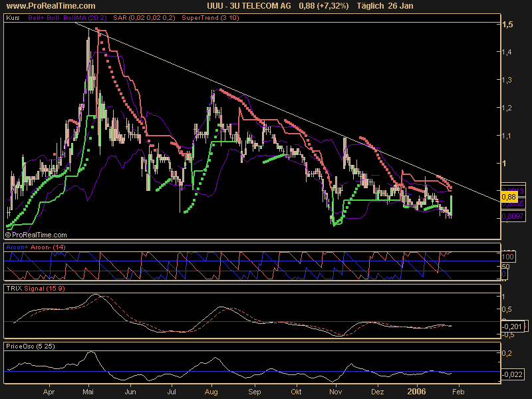Image resolution: width=532 pixels, height=399 pixels.
Task: Click the 1,5 price axis value
Action: (x=508, y=25)
